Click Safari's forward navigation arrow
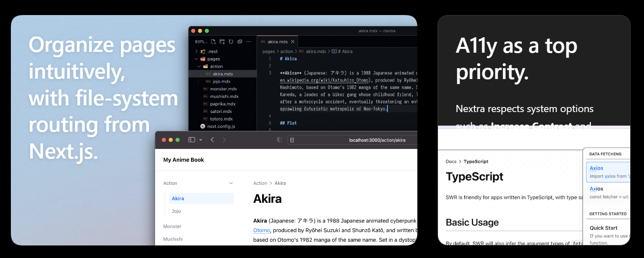This screenshot has width=644, height=258. tap(224, 140)
